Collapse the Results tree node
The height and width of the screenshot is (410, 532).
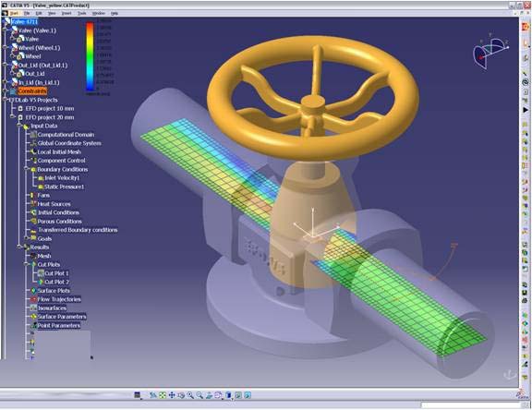pos(19,247)
